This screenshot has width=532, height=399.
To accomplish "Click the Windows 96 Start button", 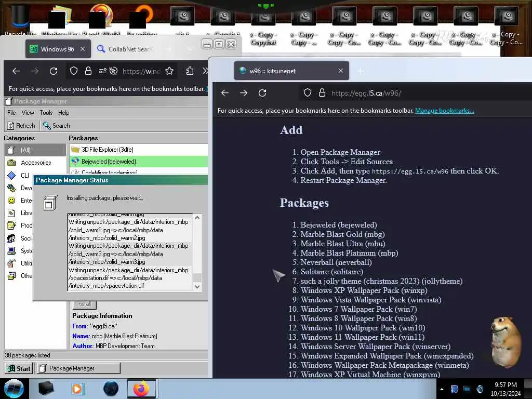I will coord(19,368).
